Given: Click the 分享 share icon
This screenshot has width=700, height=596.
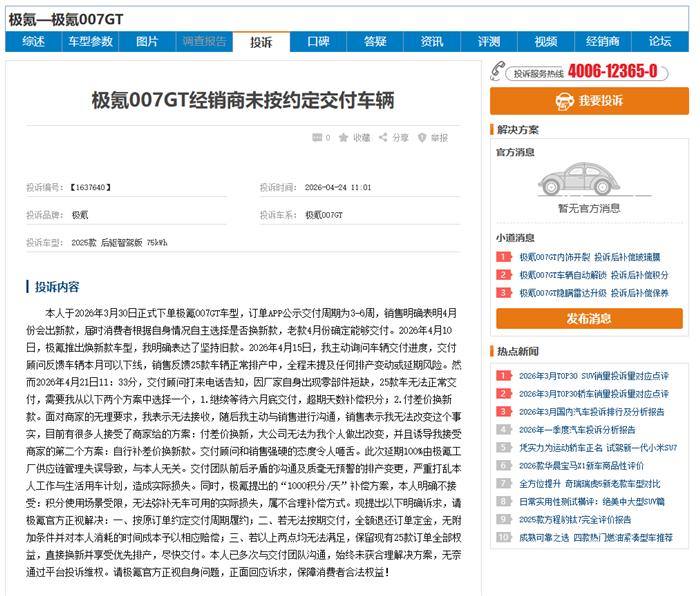Looking at the screenshot, I should pyautogui.click(x=383, y=138).
